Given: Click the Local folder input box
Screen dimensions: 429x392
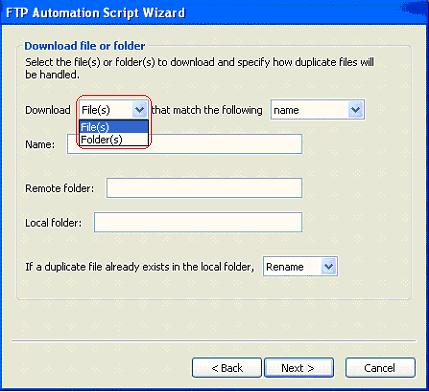Looking at the screenshot, I should pos(198,222).
